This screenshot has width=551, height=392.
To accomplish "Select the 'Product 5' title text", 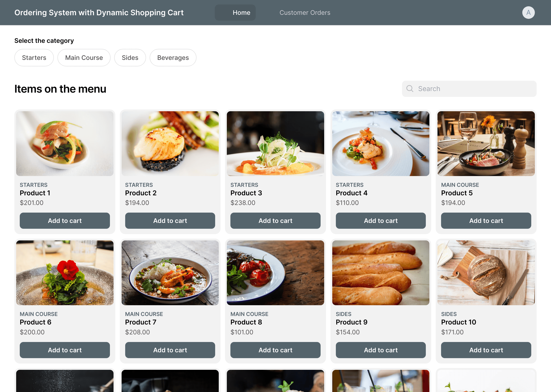I will coord(457,193).
